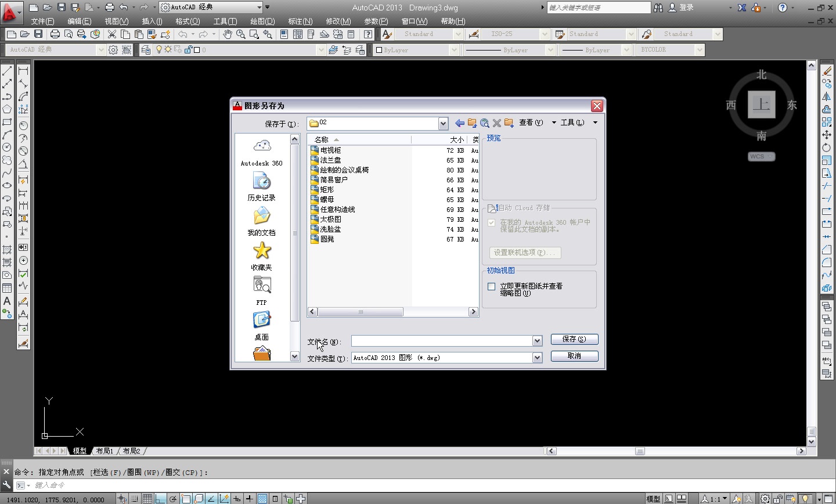Toggle Dynamic Input in status bar

click(x=237, y=499)
